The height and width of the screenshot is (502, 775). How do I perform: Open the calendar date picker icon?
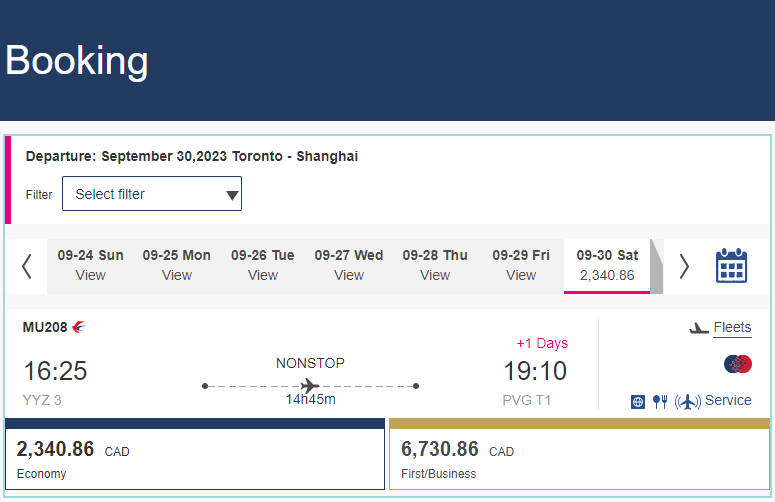pos(732,266)
